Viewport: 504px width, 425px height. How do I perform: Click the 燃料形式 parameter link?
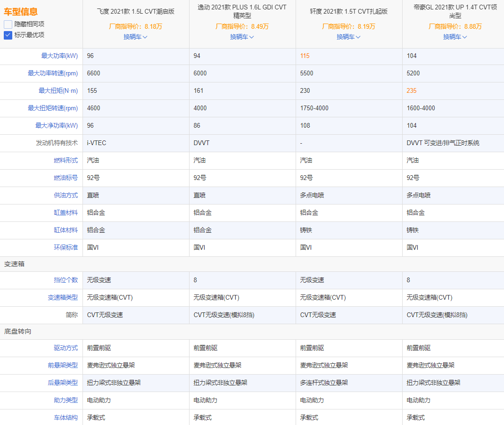[66, 161]
